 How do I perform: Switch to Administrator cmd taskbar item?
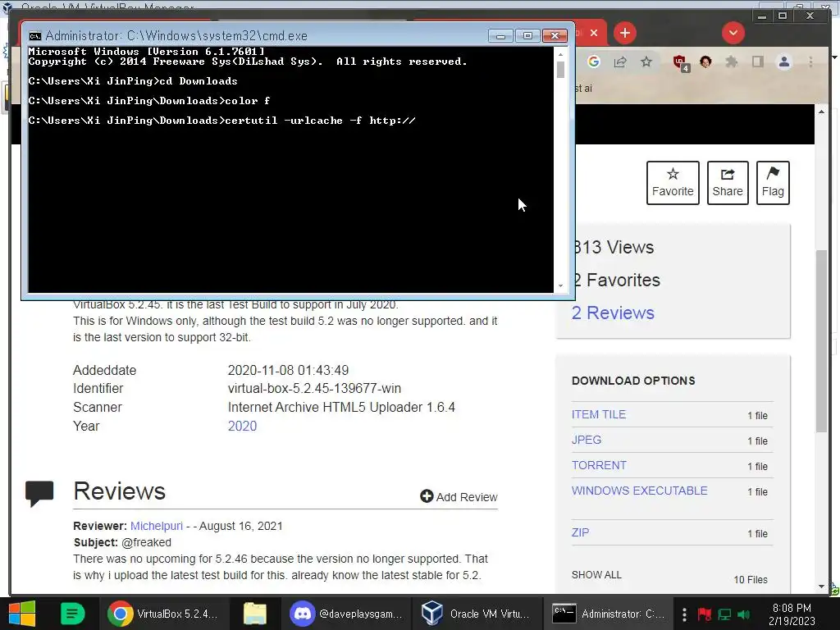click(609, 614)
